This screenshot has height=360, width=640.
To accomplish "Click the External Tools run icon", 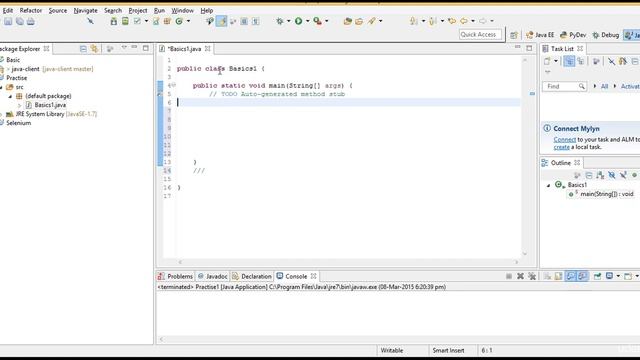I will pyautogui.click(x=317, y=21).
